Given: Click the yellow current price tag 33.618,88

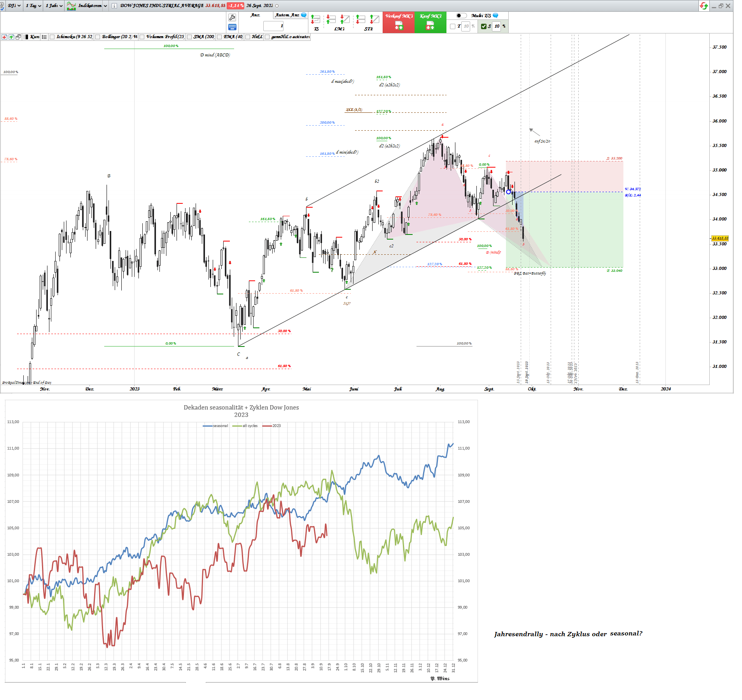Looking at the screenshot, I should click(x=720, y=238).
